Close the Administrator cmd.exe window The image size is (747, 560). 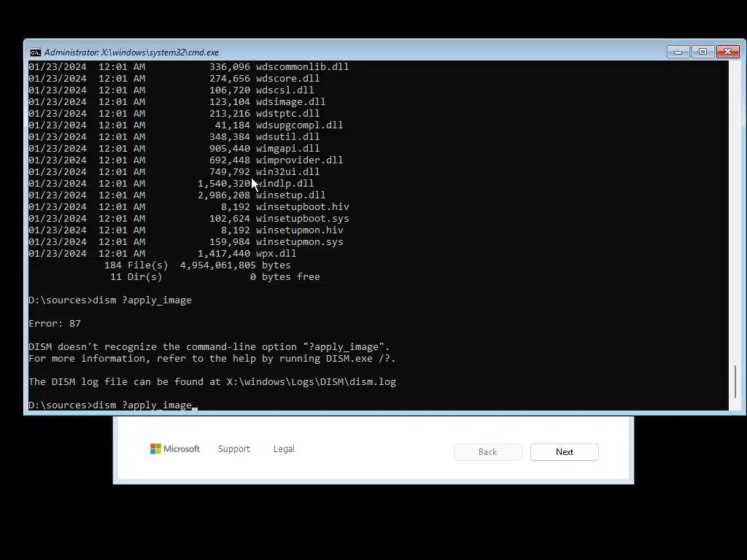[728, 52]
